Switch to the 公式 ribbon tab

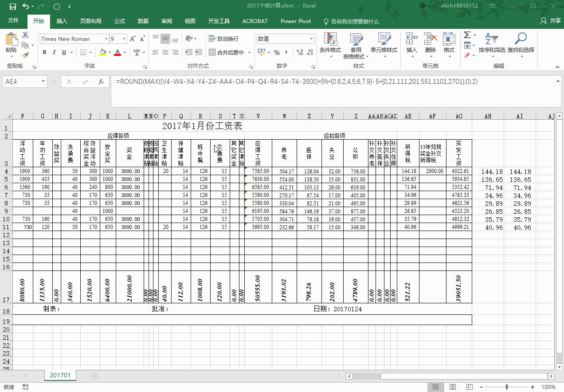click(x=119, y=21)
